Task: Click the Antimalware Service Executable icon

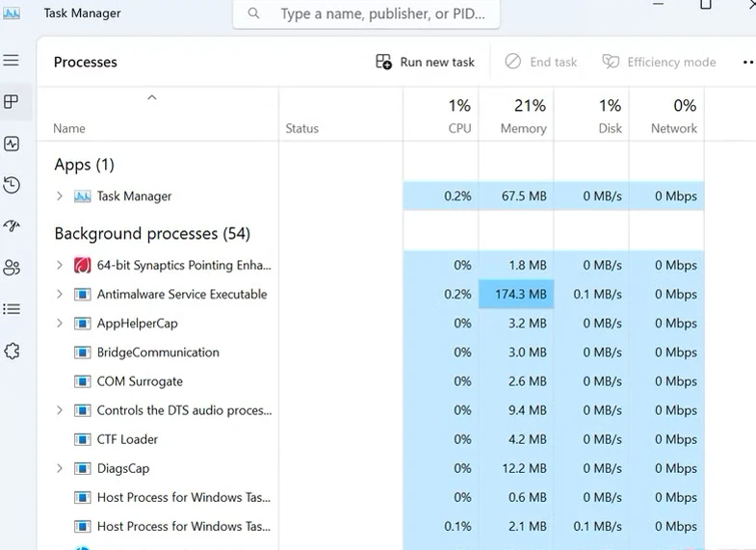Action: pyautogui.click(x=83, y=294)
